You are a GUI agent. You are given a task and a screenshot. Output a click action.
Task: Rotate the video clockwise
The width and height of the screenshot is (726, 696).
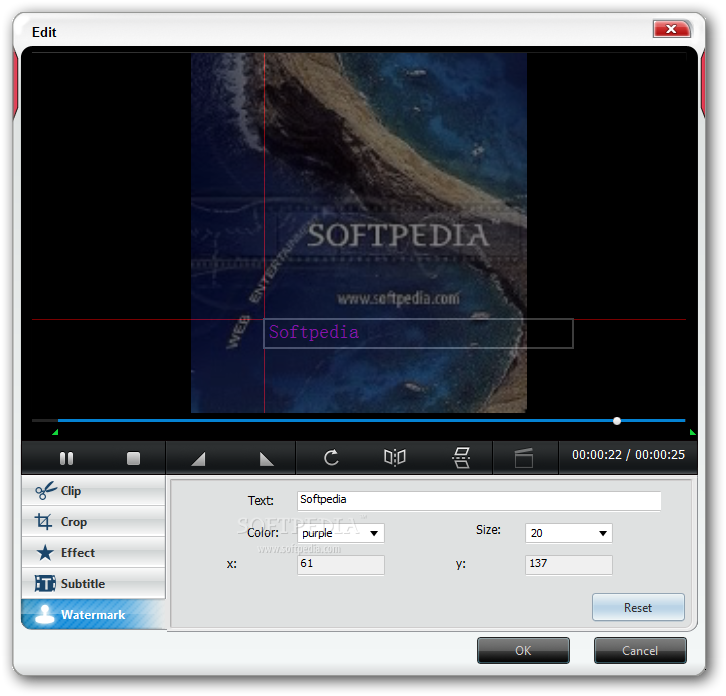[331, 458]
